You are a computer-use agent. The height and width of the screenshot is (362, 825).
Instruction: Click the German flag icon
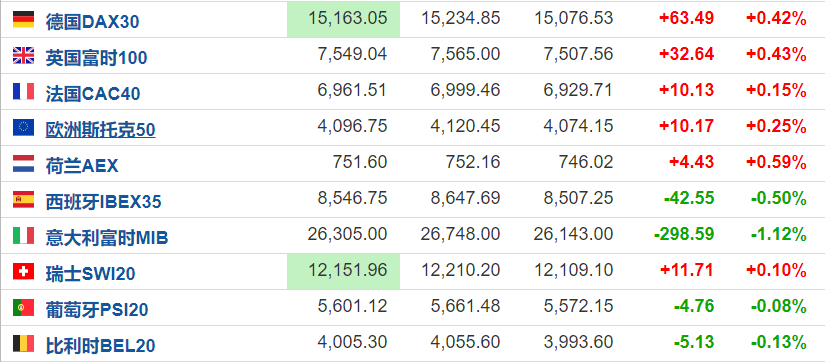pos(24,19)
